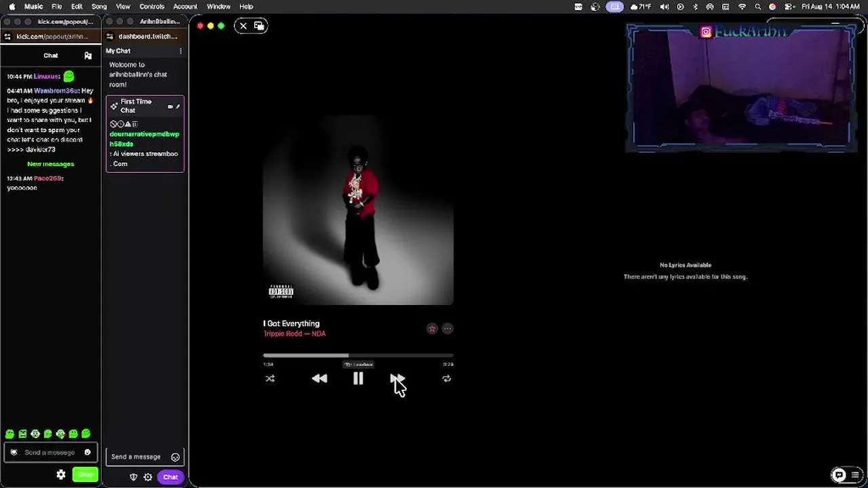Click the date and time in menu bar
Screen dimensions: 868x488
pyautogui.click(x=831, y=7)
